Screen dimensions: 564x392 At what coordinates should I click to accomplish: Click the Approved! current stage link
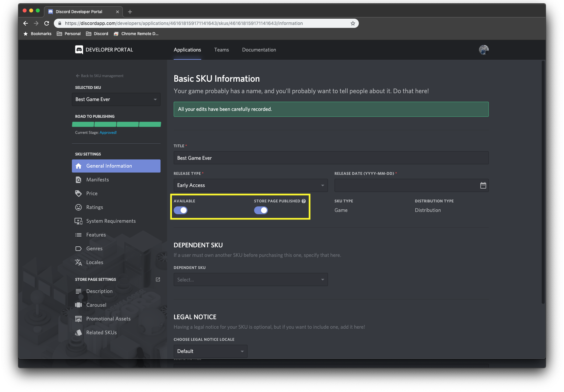pos(108,133)
